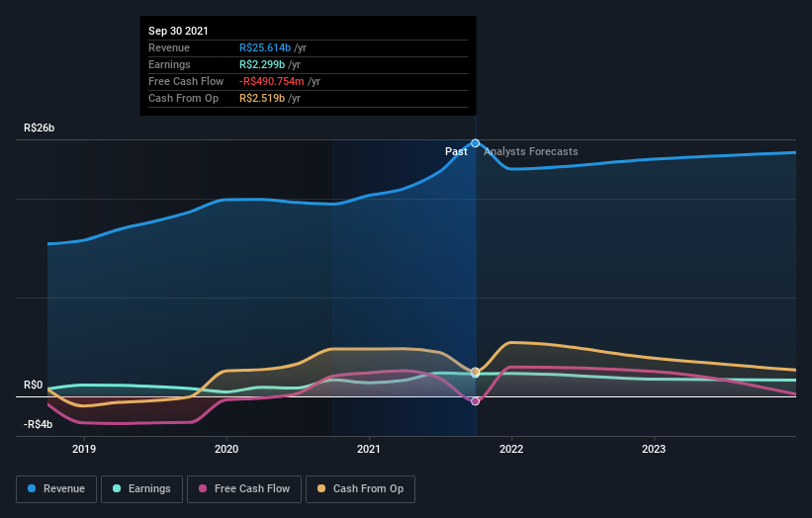Screen dimensions: 812x518
Task: Click the Past label on chart
Action: coord(456,151)
